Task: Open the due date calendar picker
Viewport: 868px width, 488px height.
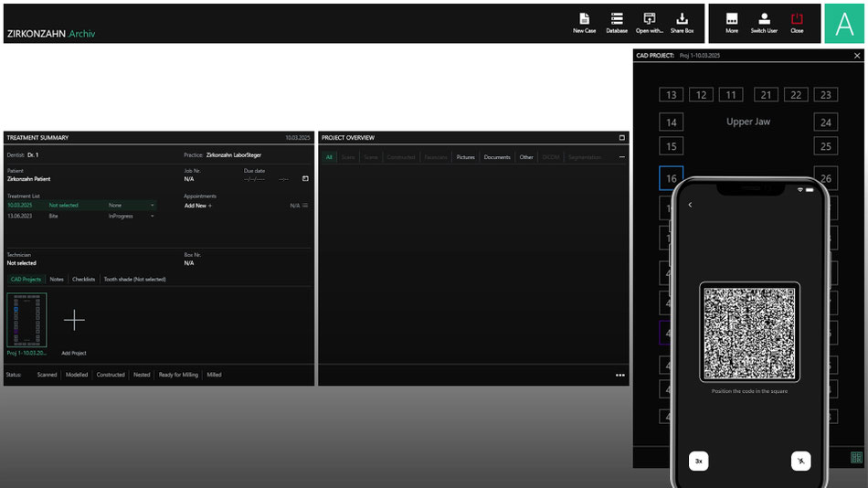Action: click(x=305, y=179)
